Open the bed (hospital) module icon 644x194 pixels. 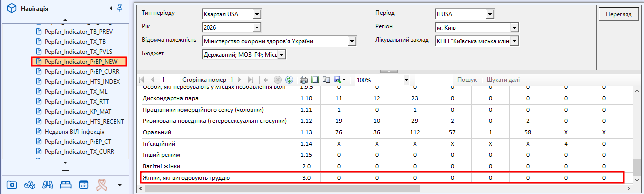[x=65, y=185]
